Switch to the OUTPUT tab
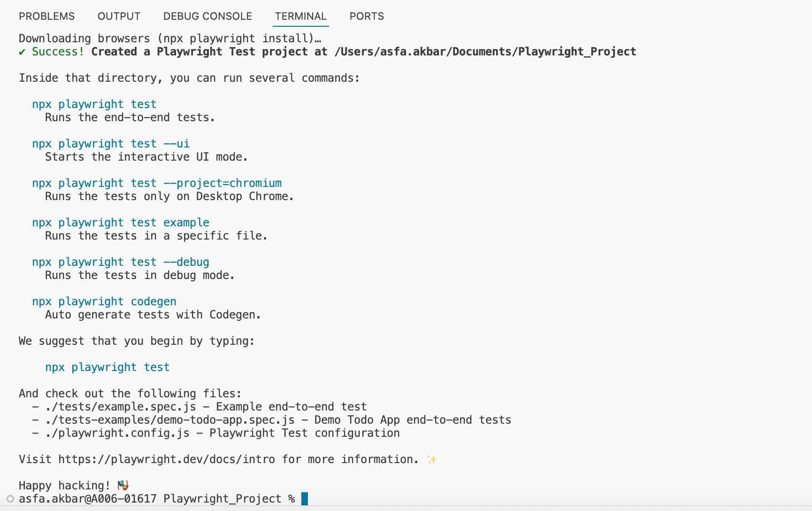 119,16
